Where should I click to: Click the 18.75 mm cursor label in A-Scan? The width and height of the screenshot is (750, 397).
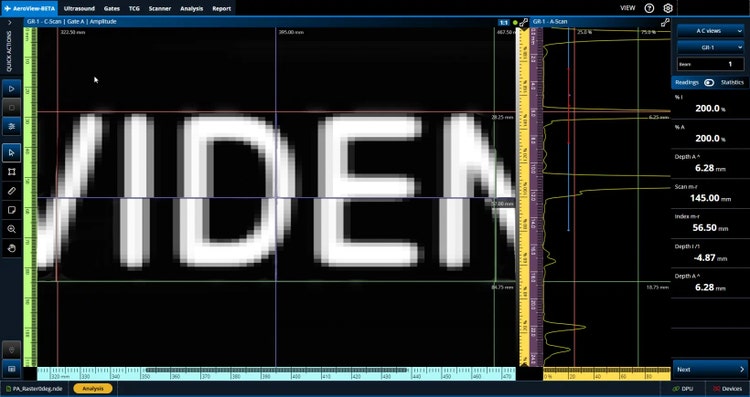point(658,287)
